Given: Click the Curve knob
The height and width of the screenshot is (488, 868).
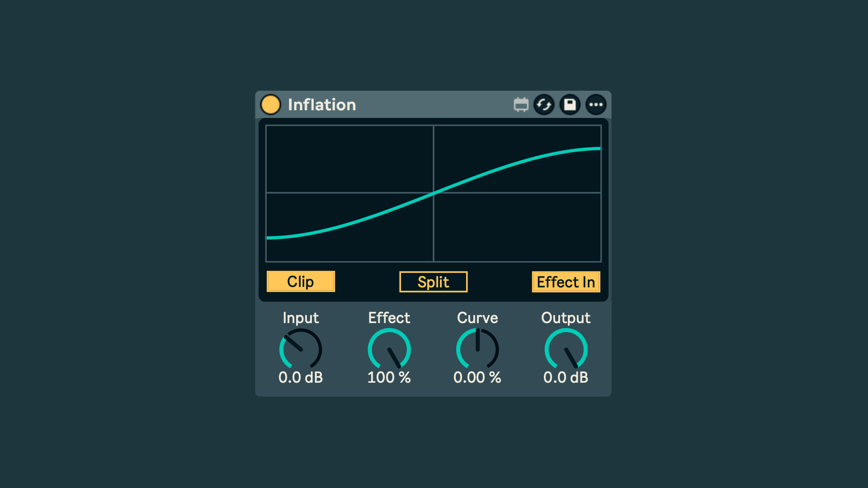Looking at the screenshot, I should point(477,349).
